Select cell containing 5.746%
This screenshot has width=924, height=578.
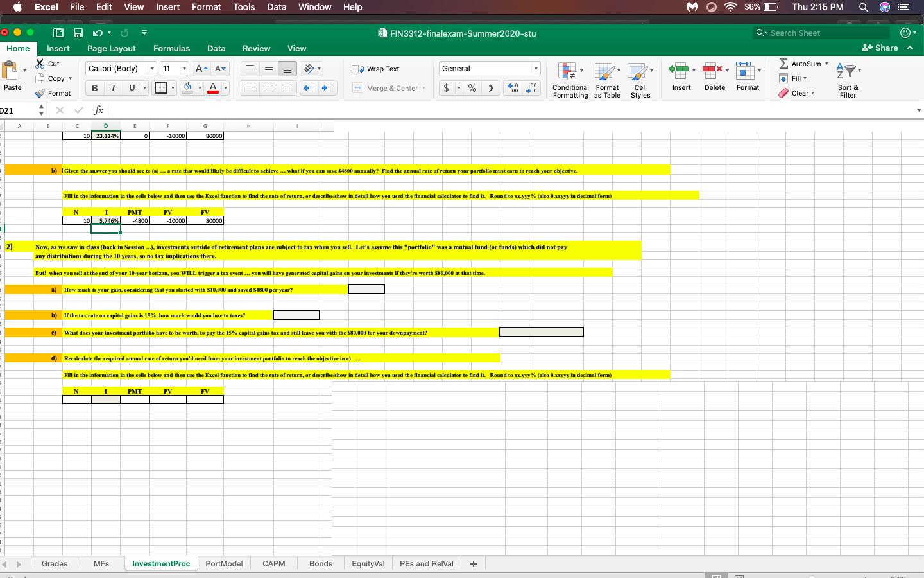point(106,221)
